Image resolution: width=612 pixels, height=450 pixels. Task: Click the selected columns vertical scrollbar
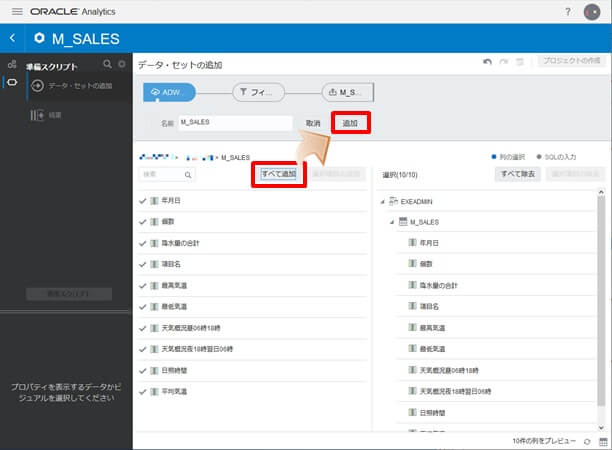pos(601,301)
